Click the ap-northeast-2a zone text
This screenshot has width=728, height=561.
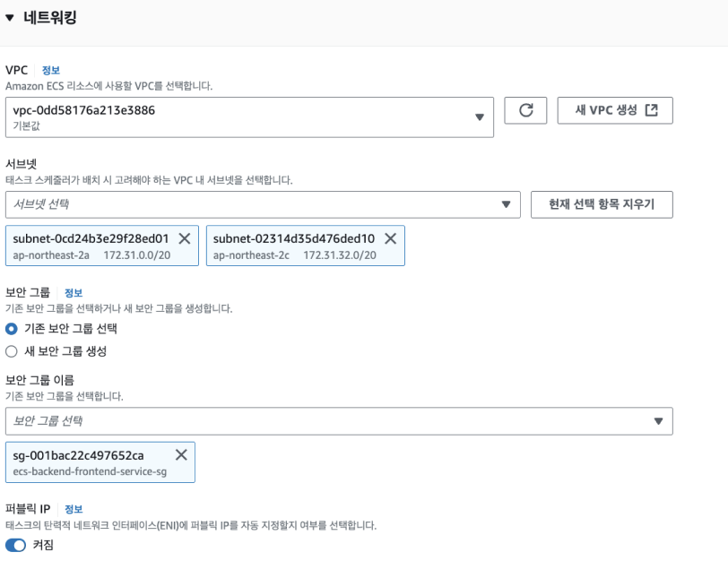point(51,255)
